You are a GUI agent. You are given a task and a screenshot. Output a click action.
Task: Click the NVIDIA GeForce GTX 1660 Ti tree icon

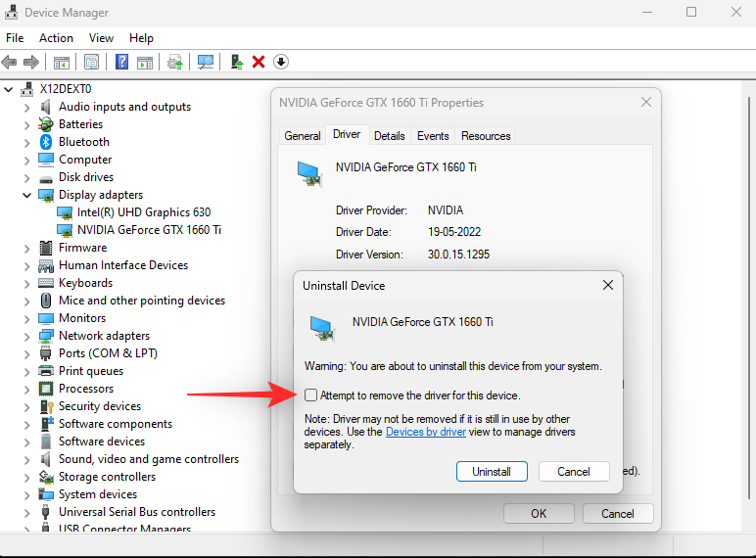pyautogui.click(x=65, y=230)
